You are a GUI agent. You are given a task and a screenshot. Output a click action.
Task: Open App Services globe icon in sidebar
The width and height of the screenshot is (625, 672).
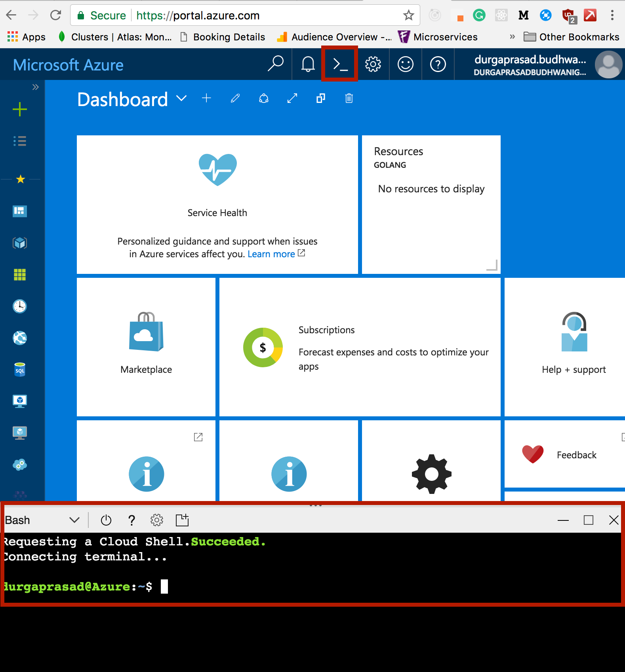pyautogui.click(x=20, y=338)
